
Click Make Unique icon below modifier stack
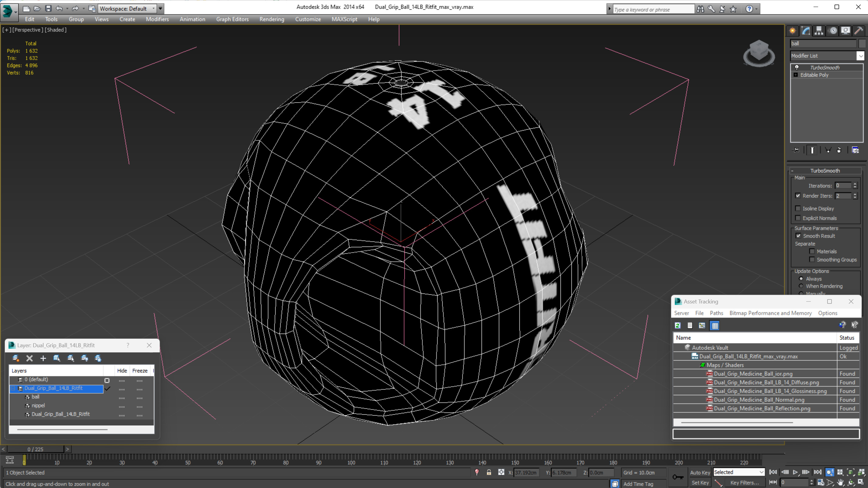click(828, 150)
